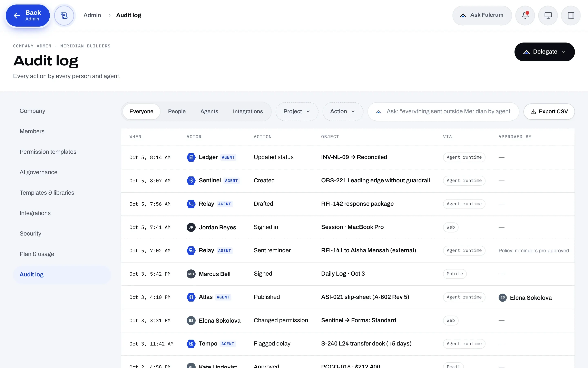Focus the Ask search input field
588x368 pixels.
[443, 111]
